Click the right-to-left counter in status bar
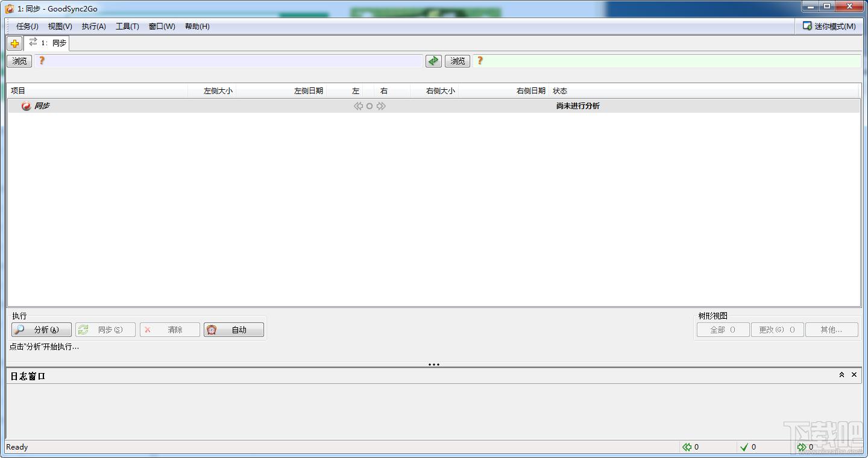 (691, 447)
